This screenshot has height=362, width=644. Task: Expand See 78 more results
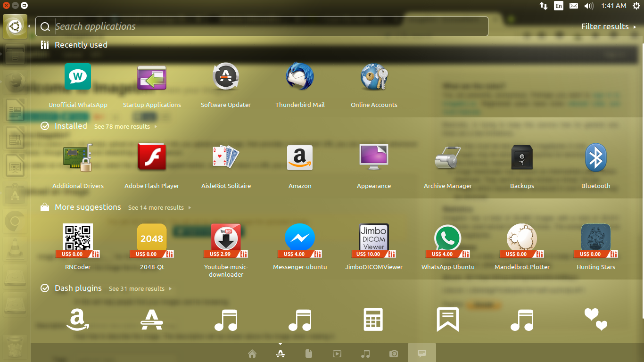(x=125, y=126)
